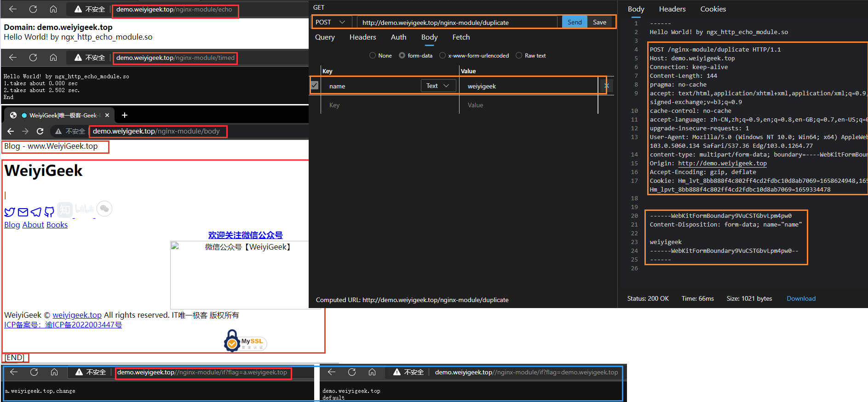
Task: Go back in the nginx-module/echo browser window
Action: click(13, 9)
